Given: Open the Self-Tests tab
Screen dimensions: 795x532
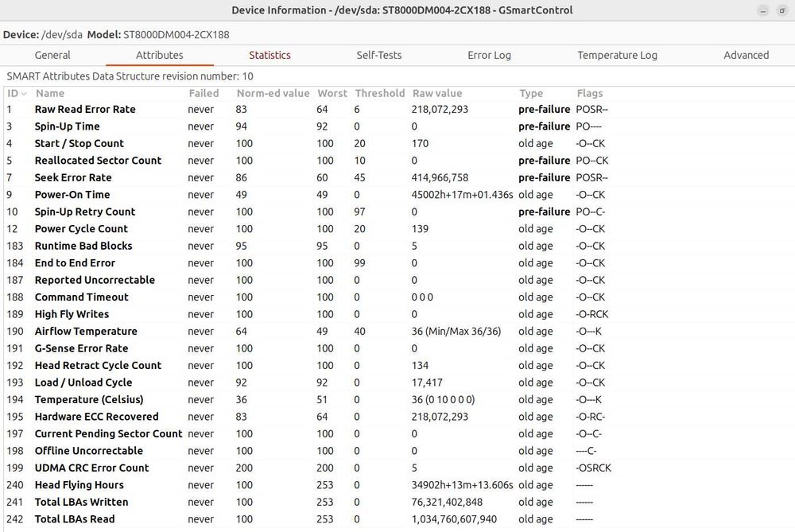Looking at the screenshot, I should (378, 56).
